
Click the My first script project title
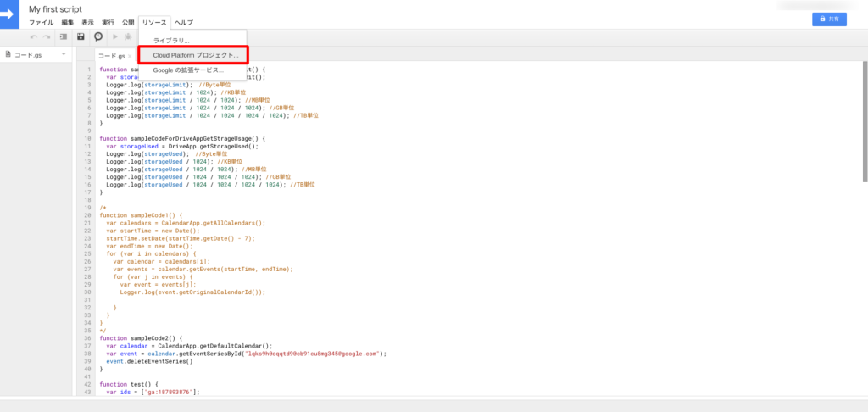point(55,9)
